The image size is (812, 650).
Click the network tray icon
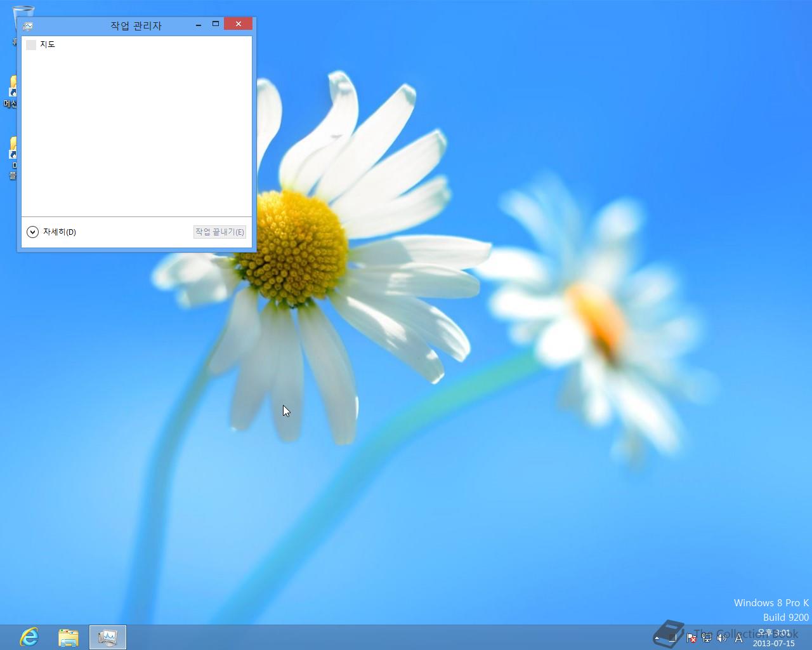click(707, 638)
